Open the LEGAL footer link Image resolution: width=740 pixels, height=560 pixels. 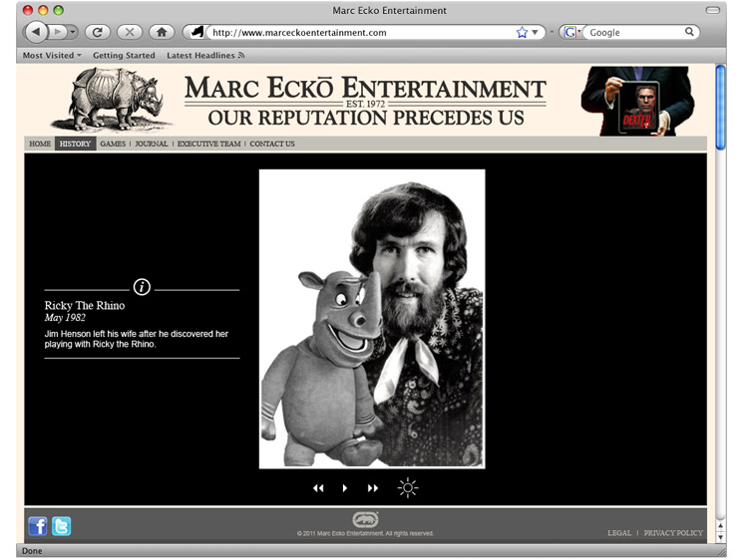pos(619,533)
